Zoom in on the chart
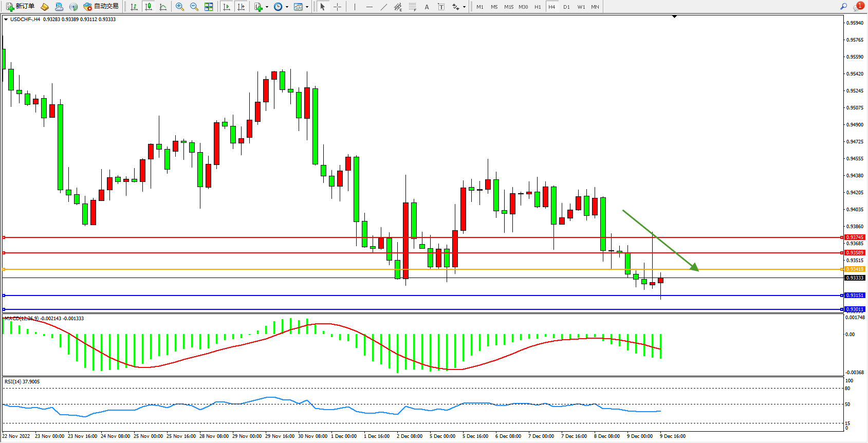868x443 pixels. point(179,7)
